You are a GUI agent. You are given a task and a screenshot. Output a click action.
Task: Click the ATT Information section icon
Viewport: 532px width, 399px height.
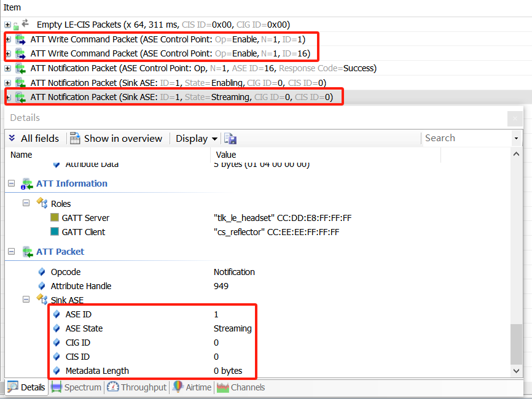tap(26, 184)
